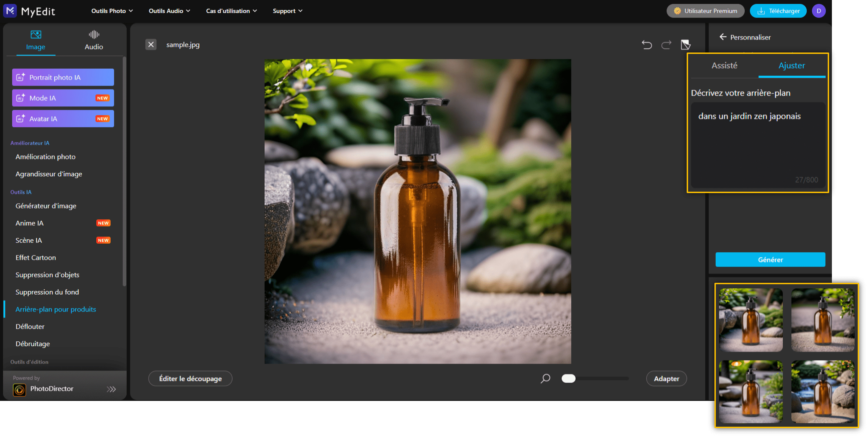Open the Suppression du fond tool
The width and height of the screenshot is (868, 437).
(x=47, y=292)
